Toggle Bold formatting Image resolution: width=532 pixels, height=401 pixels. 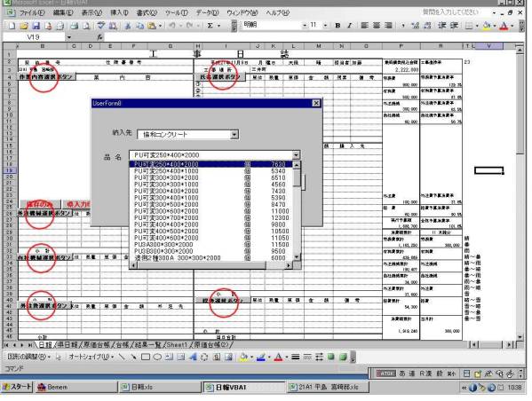pyautogui.click(x=337, y=26)
